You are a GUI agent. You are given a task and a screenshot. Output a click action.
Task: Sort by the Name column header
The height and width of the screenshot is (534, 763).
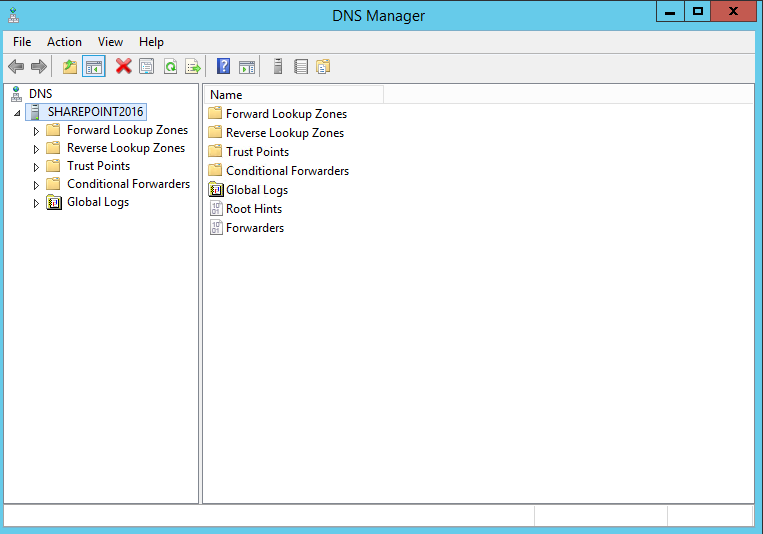click(294, 94)
